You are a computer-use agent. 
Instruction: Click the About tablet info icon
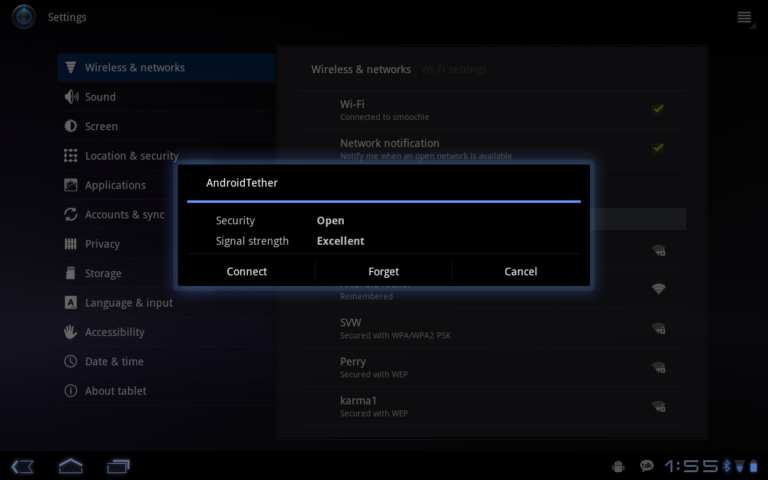[71, 391]
